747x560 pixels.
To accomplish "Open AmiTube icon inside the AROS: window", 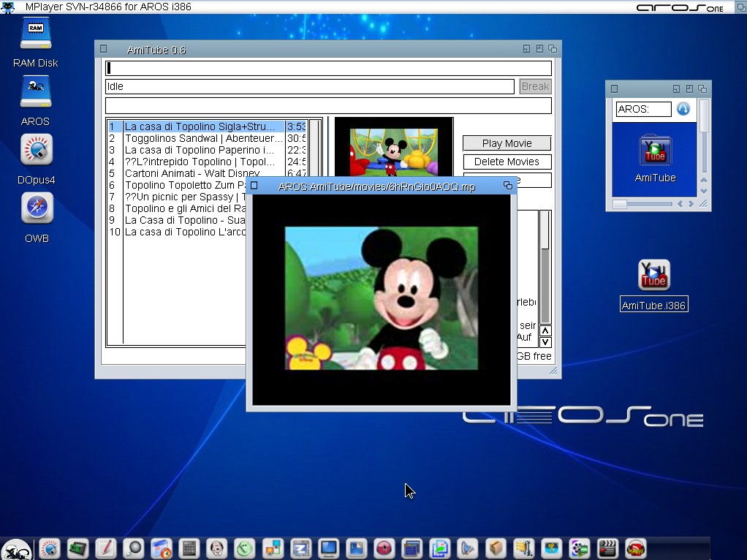I will (654, 151).
